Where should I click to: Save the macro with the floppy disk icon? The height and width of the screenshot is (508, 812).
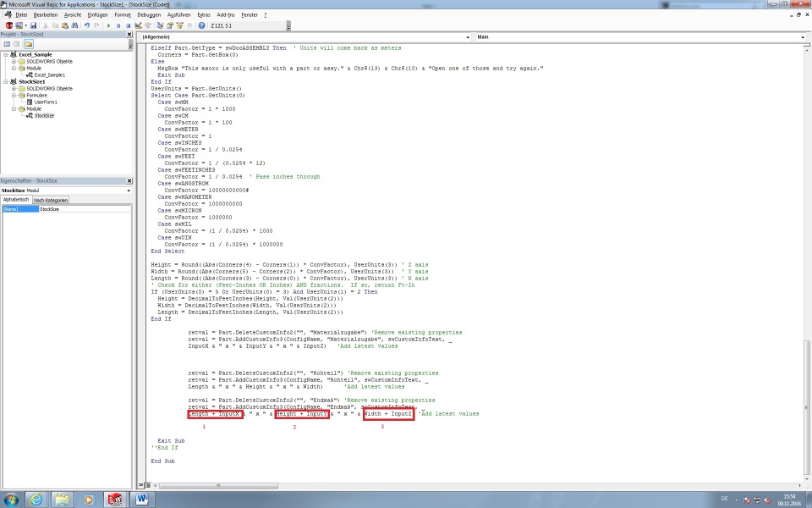click(33, 25)
